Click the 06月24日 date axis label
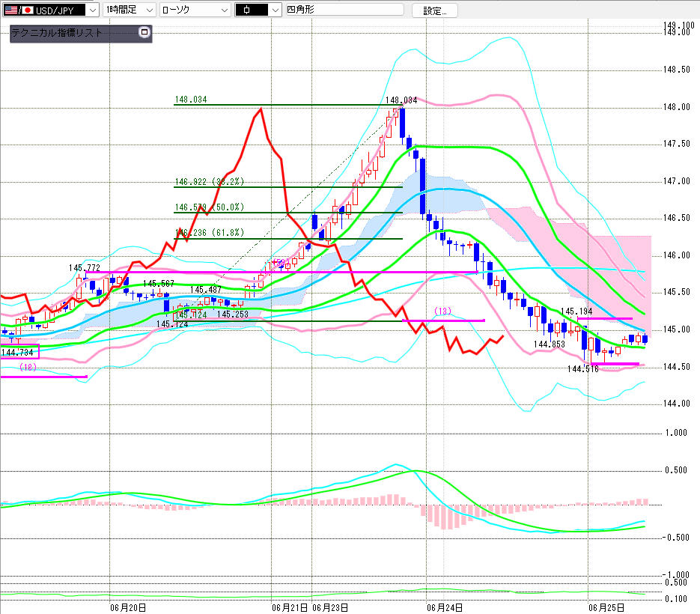700x614 pixels. pos(445,608)
